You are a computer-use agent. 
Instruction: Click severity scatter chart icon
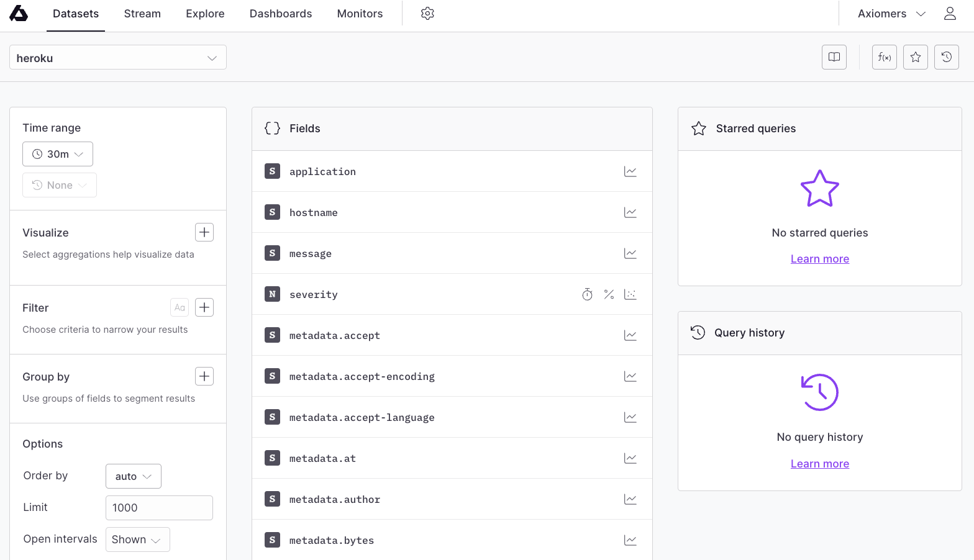tap(630, 294)
